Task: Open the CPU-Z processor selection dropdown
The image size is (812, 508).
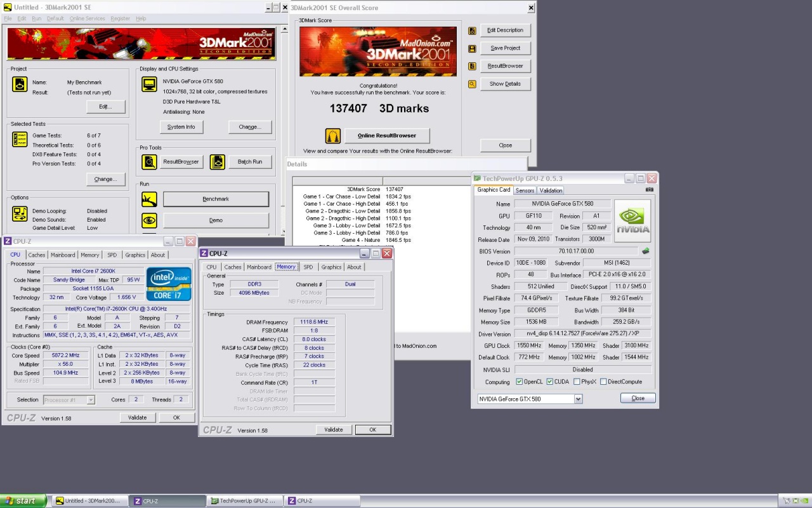Action: 91,400
